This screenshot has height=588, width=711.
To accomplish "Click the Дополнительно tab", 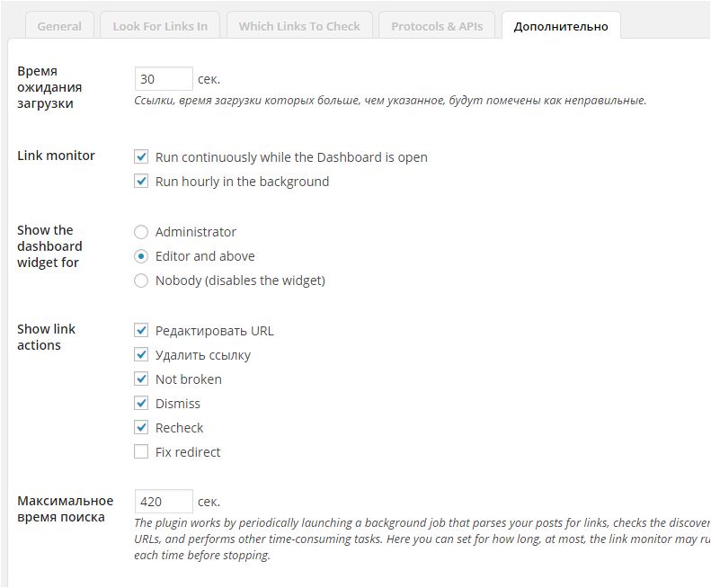I will [561, 26].
